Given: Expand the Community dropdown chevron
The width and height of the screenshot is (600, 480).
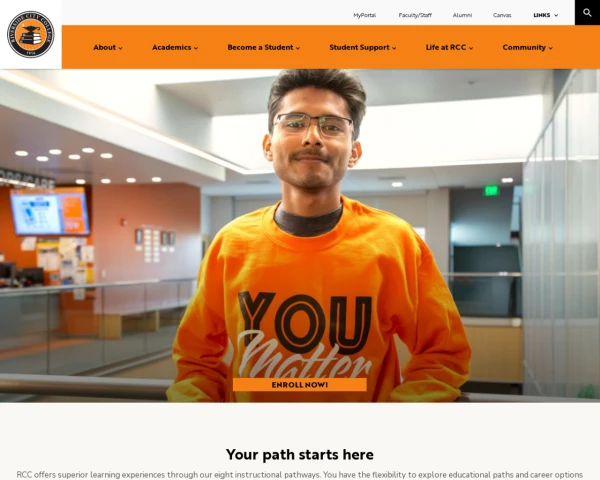Looking at the screenshot, I should pos(551,48).
